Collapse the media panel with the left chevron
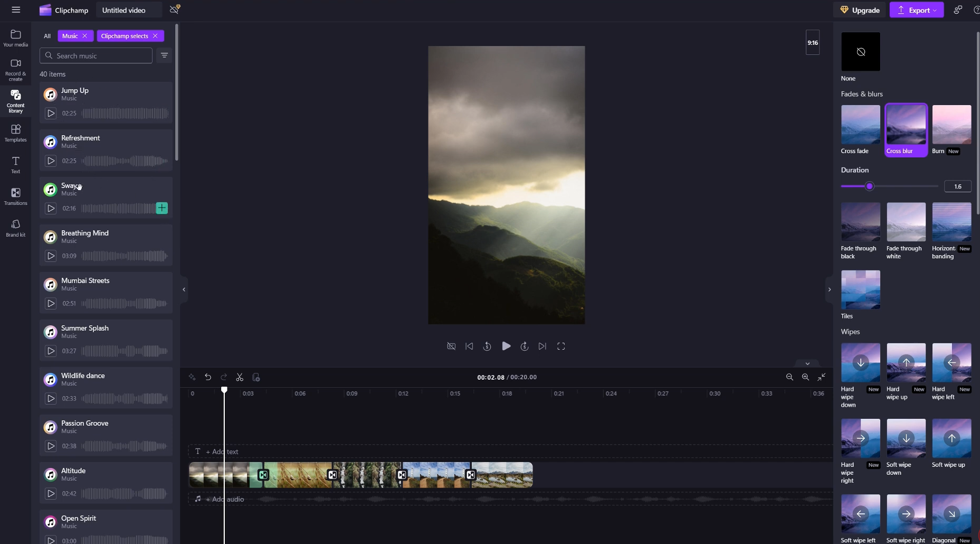 click(x=183, y=289)
